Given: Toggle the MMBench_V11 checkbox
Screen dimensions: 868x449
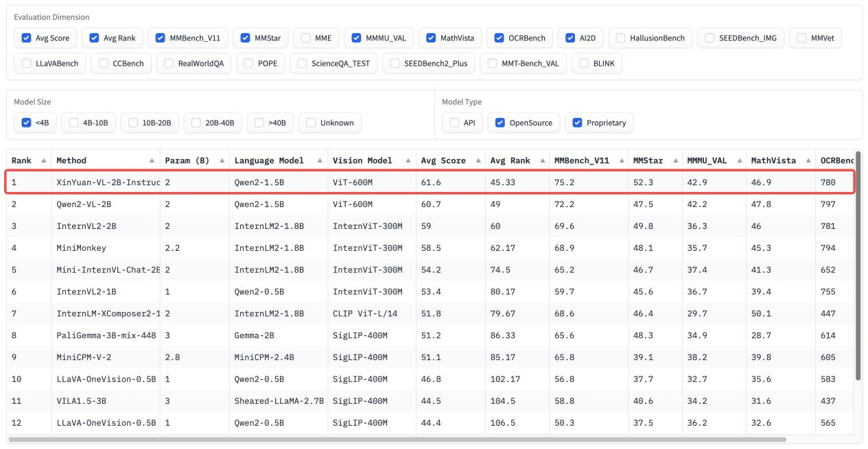Looking at the screenshot, I should tap(160, 38).
